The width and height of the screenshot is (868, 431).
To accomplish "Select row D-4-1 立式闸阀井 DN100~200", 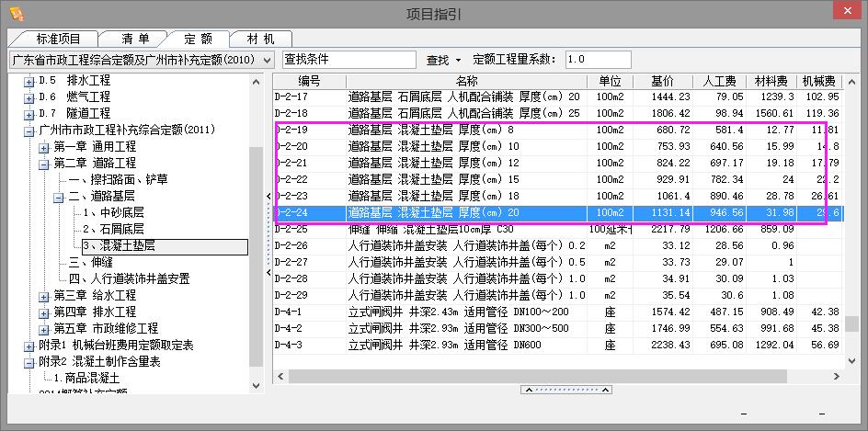I will (x=557, y=312).
